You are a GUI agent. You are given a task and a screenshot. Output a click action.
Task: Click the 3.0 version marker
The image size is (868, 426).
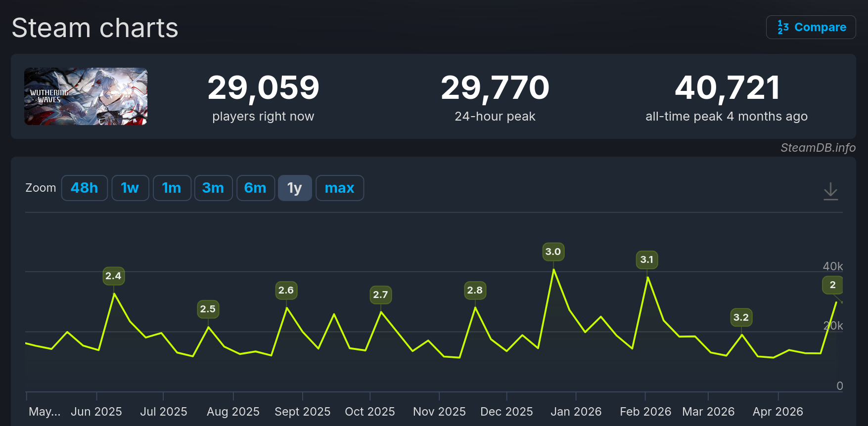point(553,252)
